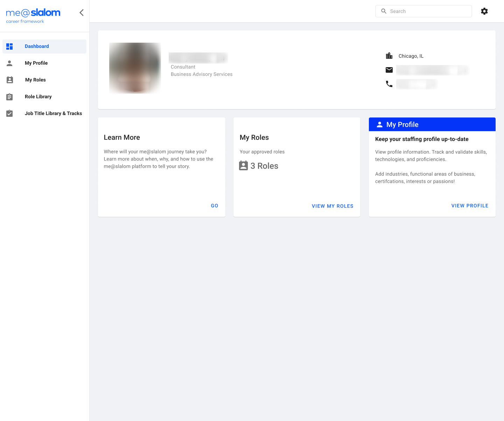Click Business Advisory Services text

(x=202, y=74)
